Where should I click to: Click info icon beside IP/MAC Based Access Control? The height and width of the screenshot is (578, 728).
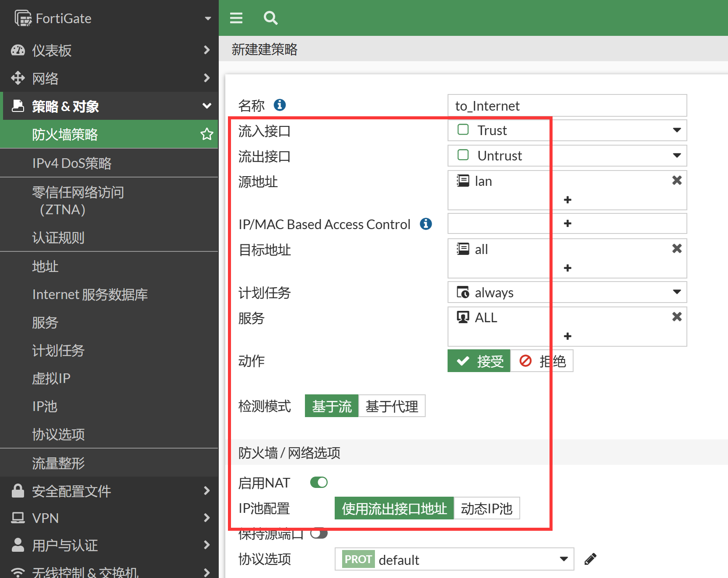tap(426, 224)
